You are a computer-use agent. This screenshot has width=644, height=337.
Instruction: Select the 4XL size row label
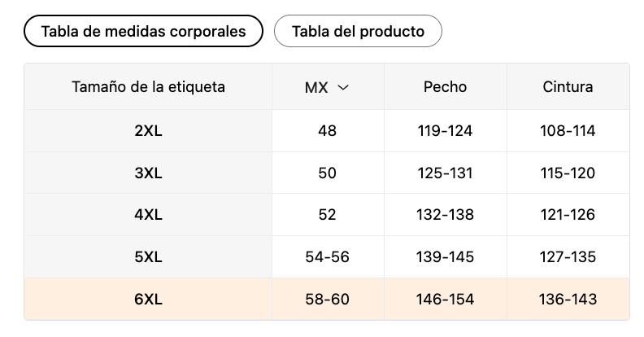[148, 215]
